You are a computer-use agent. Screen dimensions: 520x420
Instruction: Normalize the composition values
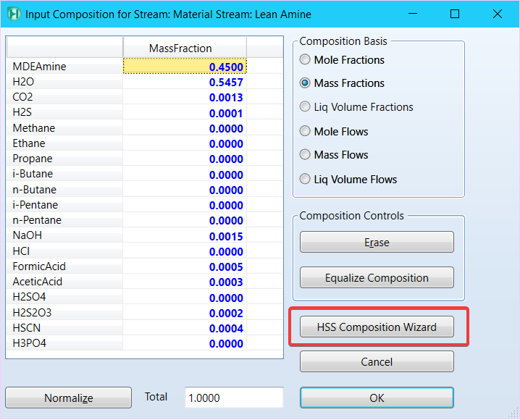(x=69, y=398)
